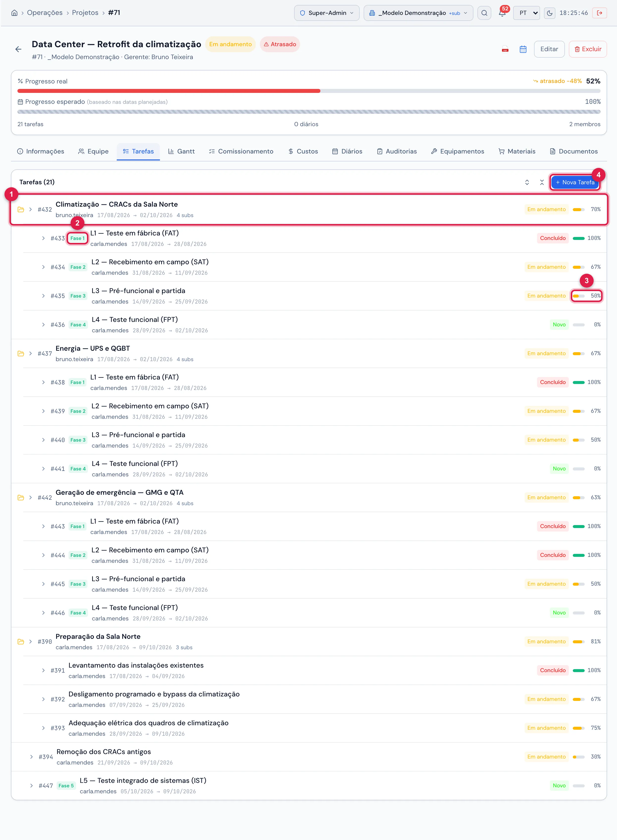Screen dimensions: 617x840
Task: Open the Comissionamento tab
Action: tap(241, 151)
